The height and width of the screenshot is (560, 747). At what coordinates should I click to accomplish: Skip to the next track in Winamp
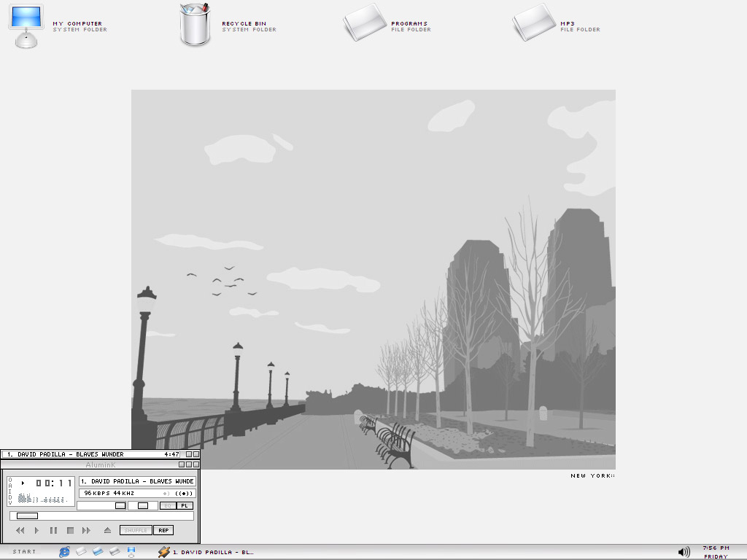(x=86, y=530)
